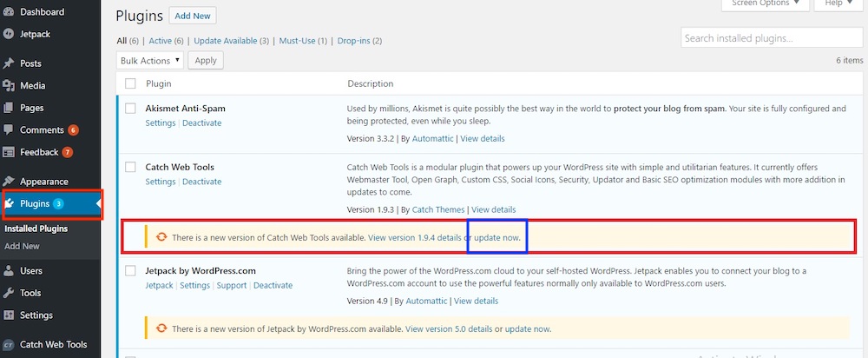Check the Jetpack by WordPress.com checkbox
868x358 pixels.
coord(130,270)
